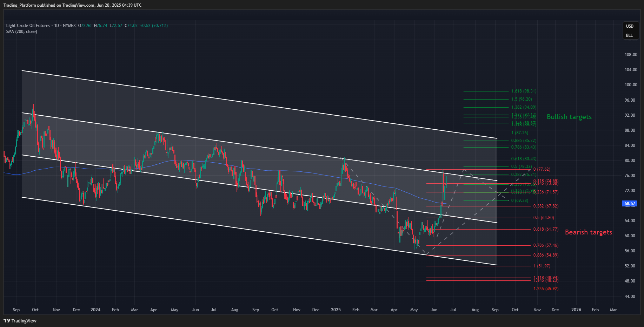Select the 0.618 (61.77) bearish level label
This screenshot has width=644, height=327.
pos(546,229)
